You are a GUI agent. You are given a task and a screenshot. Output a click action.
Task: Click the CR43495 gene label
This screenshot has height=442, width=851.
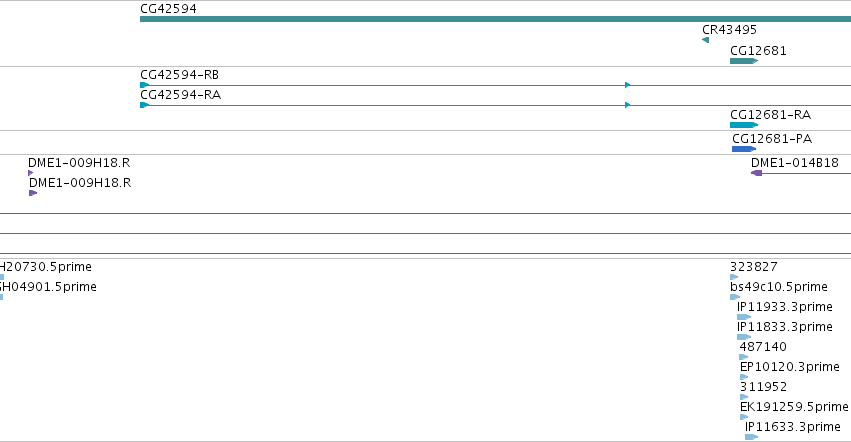point(729,30)
